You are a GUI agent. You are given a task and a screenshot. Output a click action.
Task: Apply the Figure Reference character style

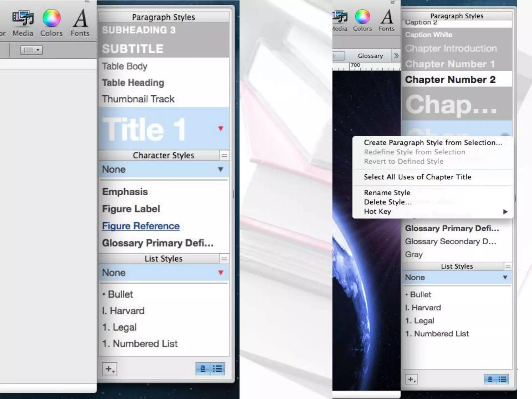141,226
